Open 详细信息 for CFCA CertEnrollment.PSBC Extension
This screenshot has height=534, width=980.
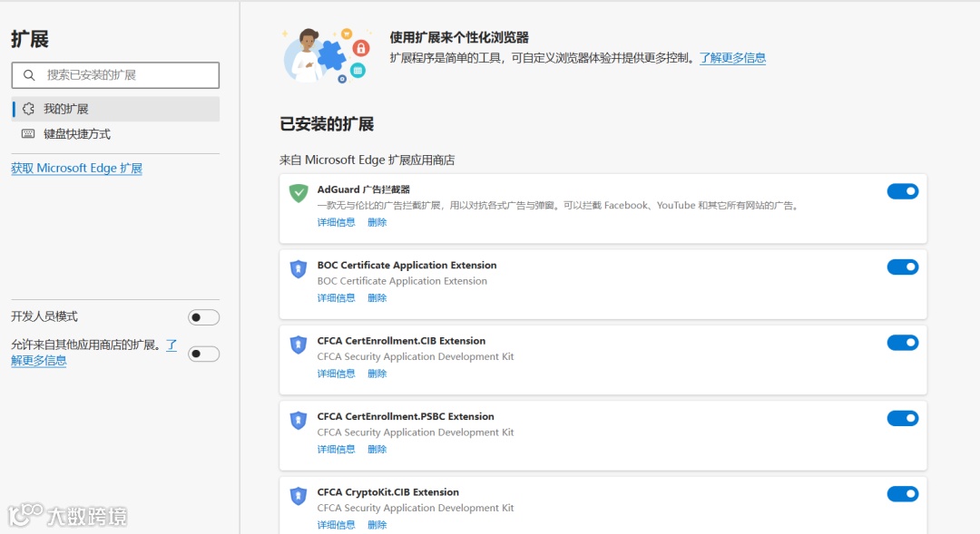(337, 449)
